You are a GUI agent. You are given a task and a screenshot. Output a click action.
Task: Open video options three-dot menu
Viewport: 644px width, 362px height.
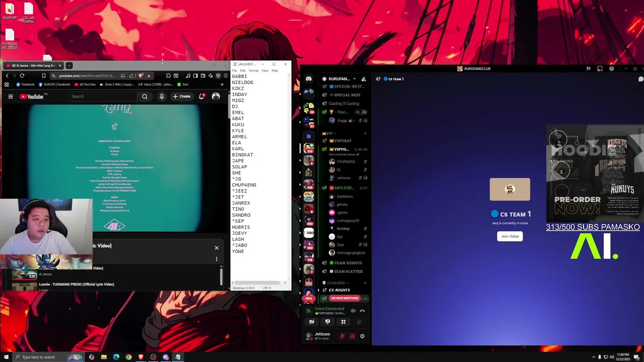(217, 259)
